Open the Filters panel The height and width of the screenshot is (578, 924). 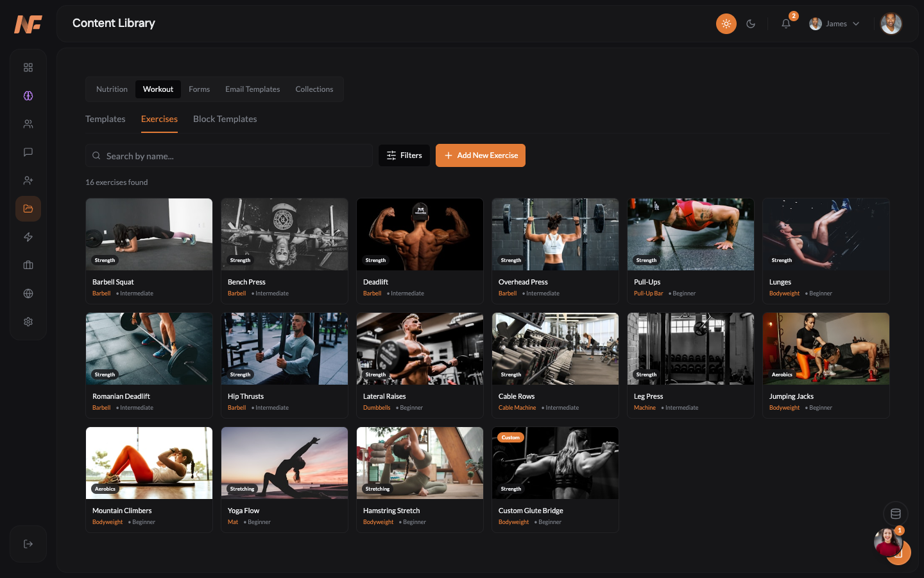click(x=404, y=155)
